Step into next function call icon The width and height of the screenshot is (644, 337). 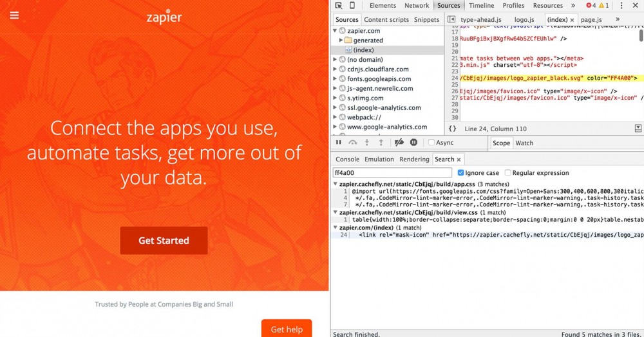coord(367,142)
